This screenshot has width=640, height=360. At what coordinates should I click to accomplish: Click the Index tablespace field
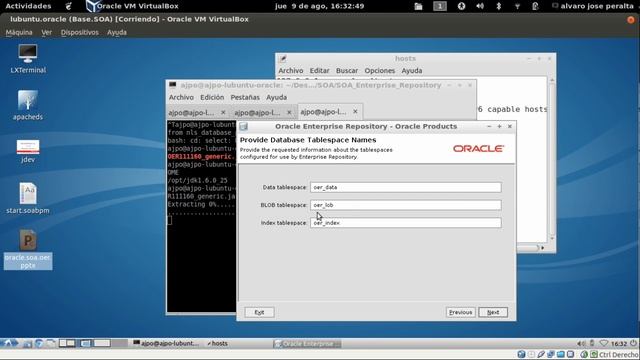click(405, 223)
